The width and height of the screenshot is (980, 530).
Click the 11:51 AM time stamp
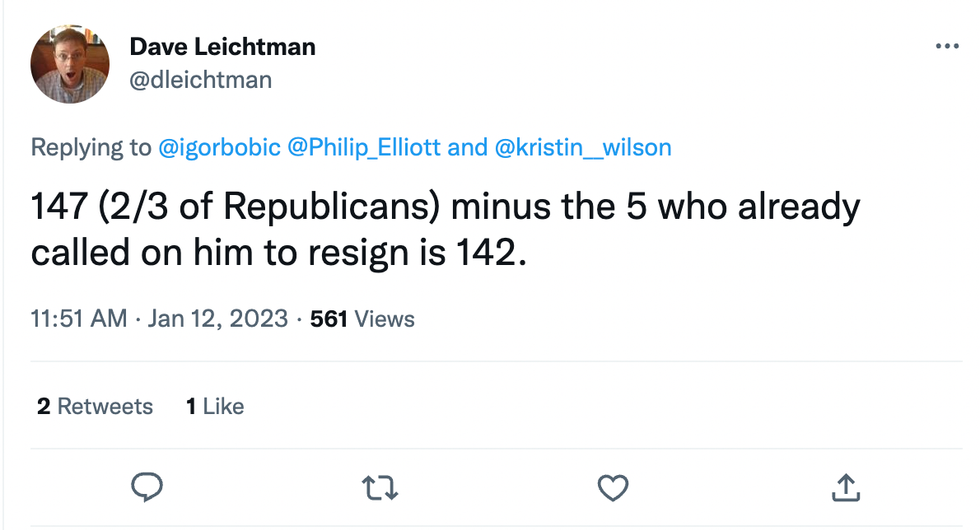pyautogui.click(x=79, y=319)
